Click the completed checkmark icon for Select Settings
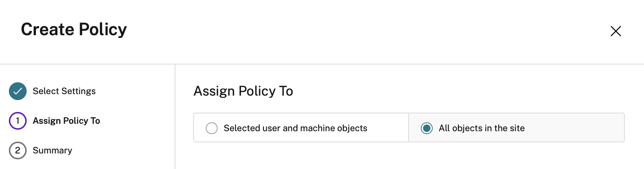Screen dimensions: 644x169 tap(18, 91)
